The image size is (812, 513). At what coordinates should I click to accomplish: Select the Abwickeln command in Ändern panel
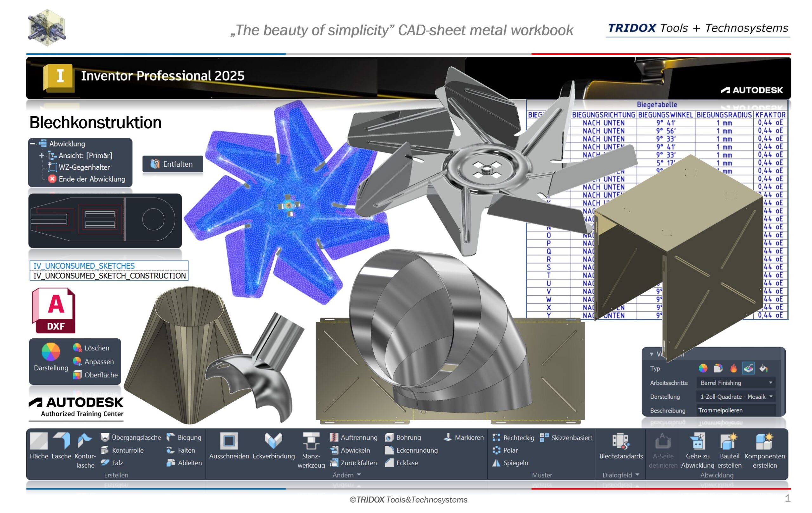click(350, 450)
